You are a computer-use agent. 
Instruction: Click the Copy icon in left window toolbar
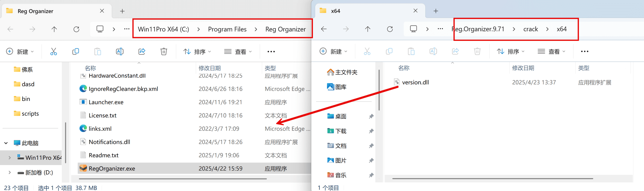(75, 52)
